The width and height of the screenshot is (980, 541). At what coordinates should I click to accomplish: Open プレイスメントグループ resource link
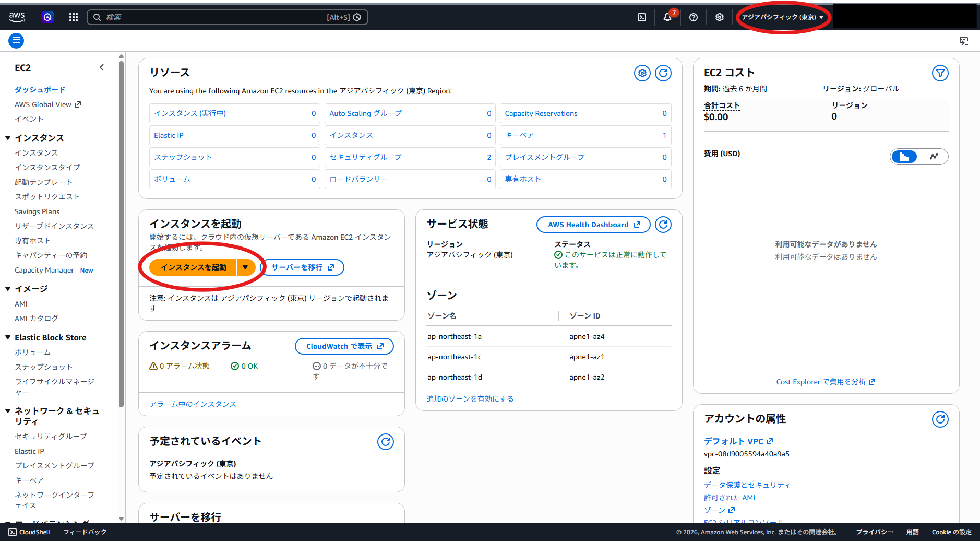[x=545, y=157]
